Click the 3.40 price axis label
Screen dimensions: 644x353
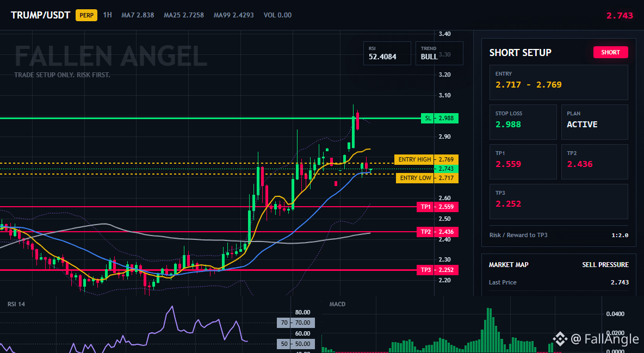445,34
